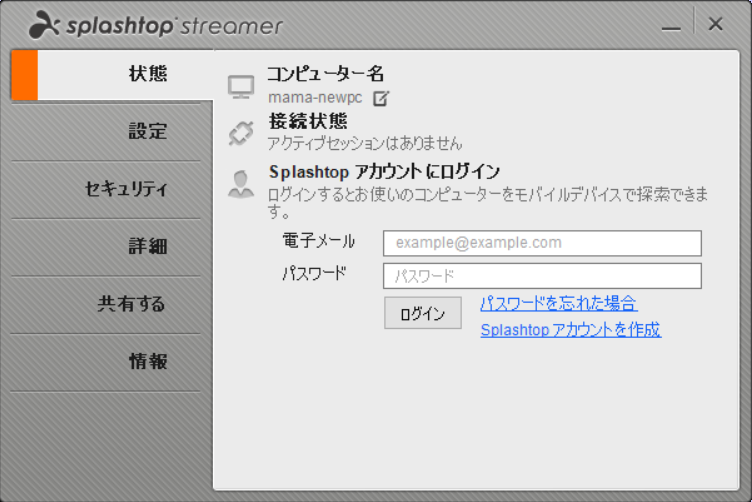Click the 接続状態 heading

pos(308,121)
